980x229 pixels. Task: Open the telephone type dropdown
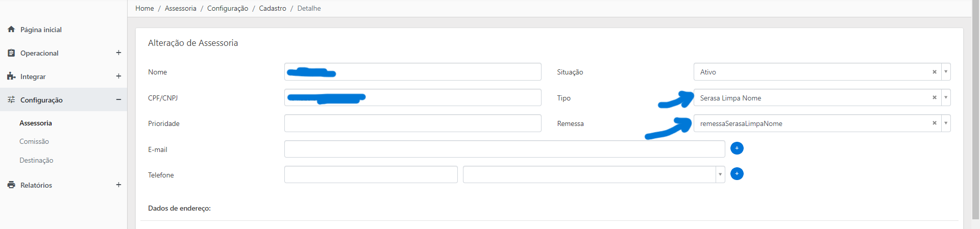pos(594,174)
